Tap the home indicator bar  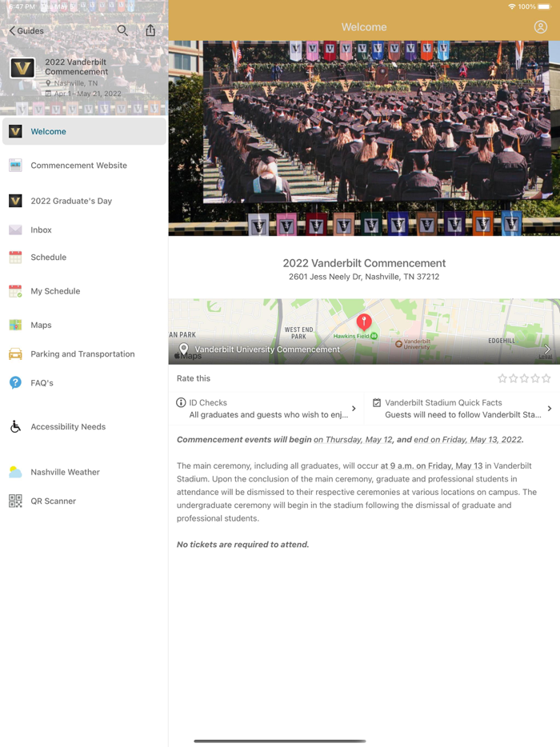coord(280,741)
